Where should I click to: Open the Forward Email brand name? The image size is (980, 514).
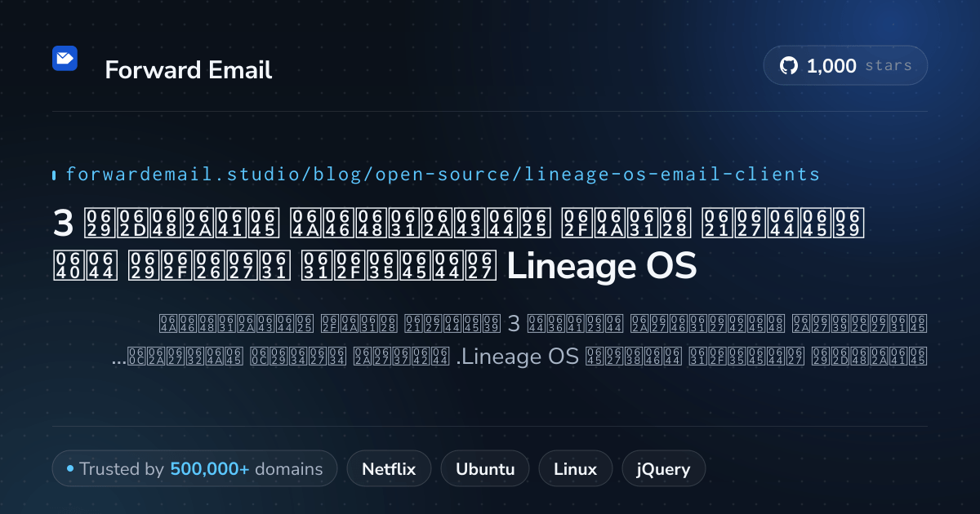tap(189, 70)
